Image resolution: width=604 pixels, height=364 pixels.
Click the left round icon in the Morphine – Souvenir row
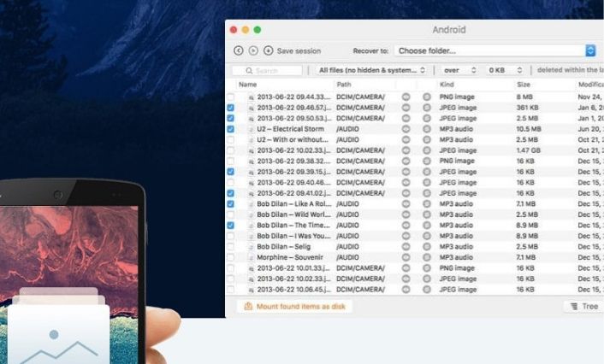(406, 257)
